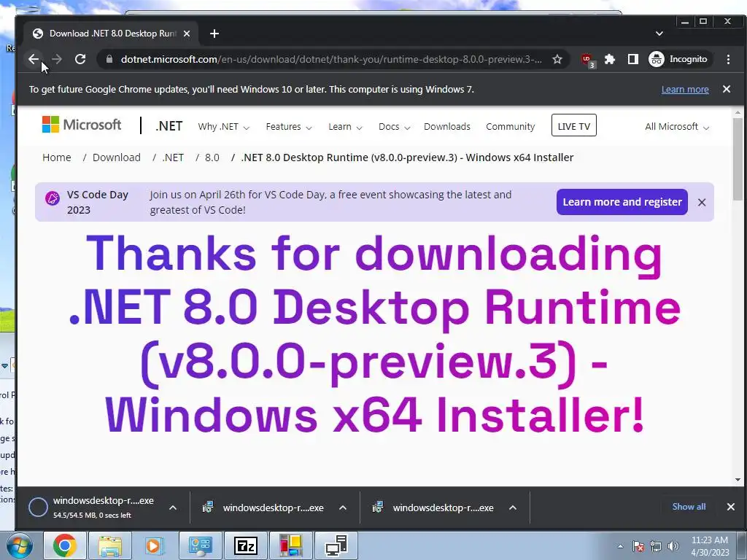Open the volume speaker tray icon
Viewport: 747px width, 560px height.
(x=673, y=546)
